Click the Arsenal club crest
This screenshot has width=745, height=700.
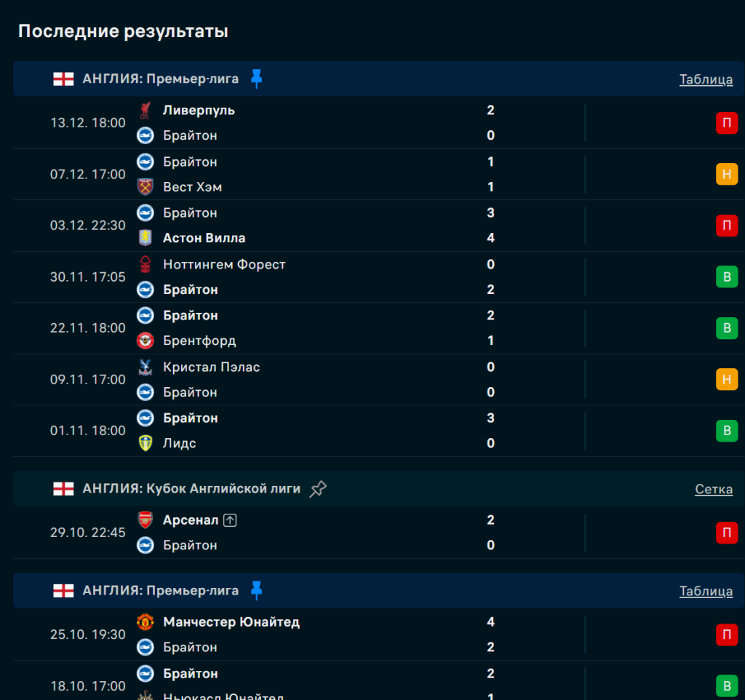[146, 520]
